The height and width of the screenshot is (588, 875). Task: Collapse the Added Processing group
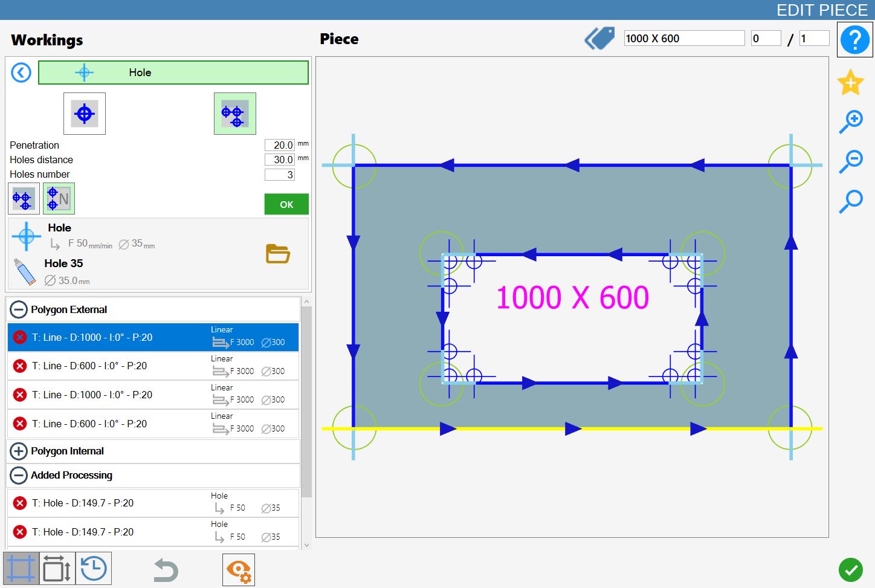[x=19, y=476]
